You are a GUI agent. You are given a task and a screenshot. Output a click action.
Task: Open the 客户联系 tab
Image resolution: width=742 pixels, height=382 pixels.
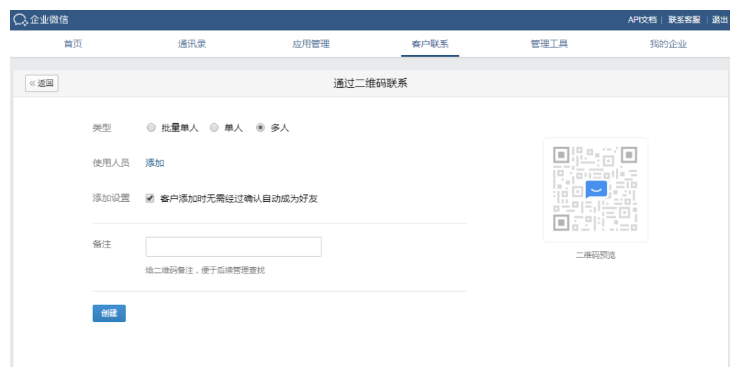pyautogui.click(x=430, y=44)
